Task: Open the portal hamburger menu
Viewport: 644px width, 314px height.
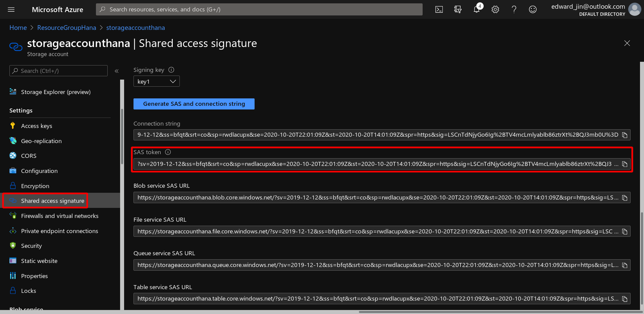Action: [11, 9]
